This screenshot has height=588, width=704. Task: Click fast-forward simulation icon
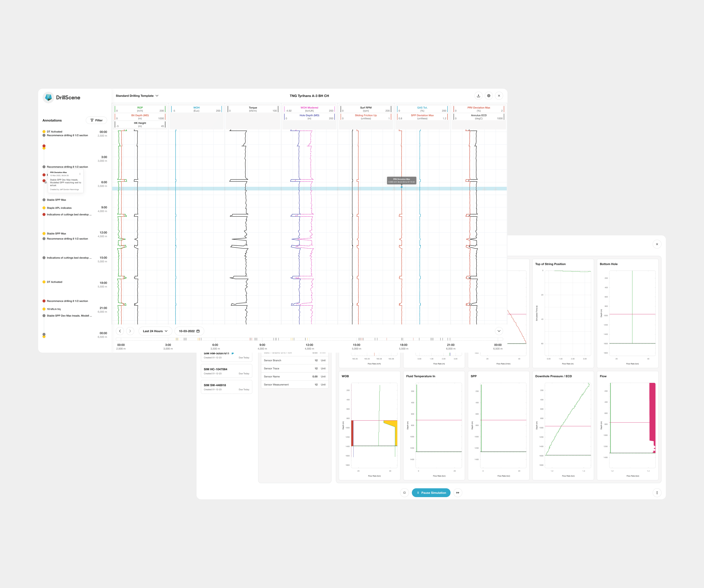point(458,493)
